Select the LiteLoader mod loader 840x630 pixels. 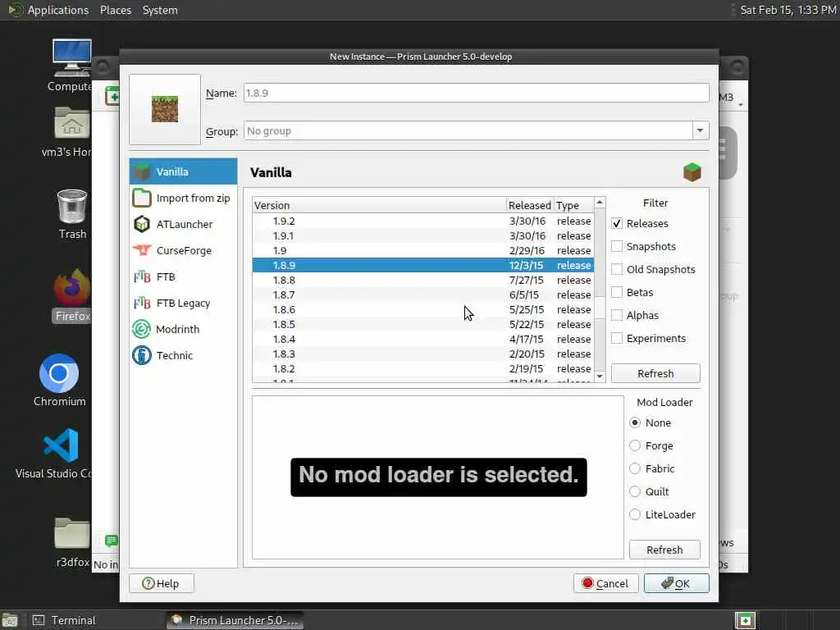pyautogui.click(x=635, y=515)
